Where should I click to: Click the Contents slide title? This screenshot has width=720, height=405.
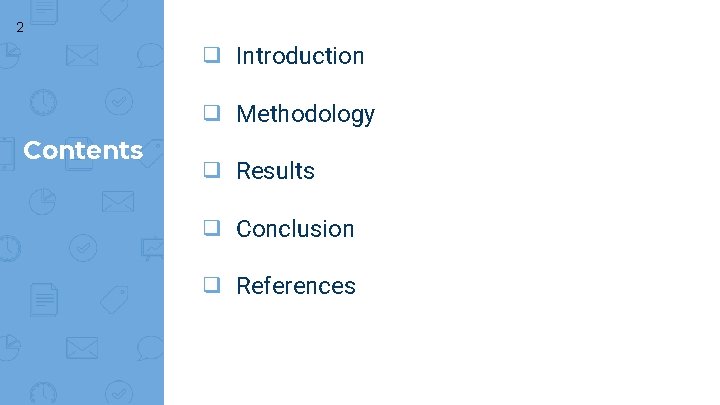point(83,151)
